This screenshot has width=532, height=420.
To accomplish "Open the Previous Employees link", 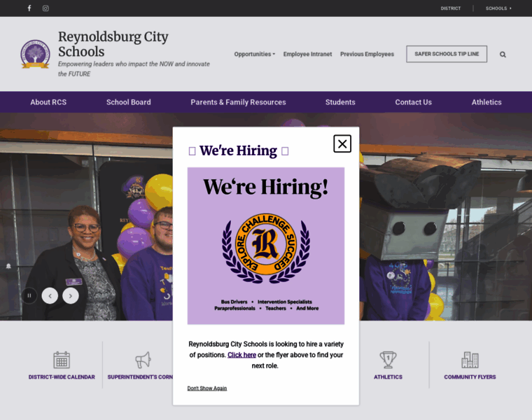I will point(367,54).
